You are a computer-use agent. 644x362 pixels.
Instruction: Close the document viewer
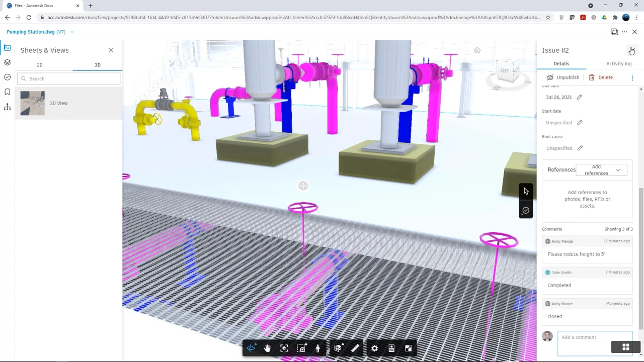(x=634, y=32)
